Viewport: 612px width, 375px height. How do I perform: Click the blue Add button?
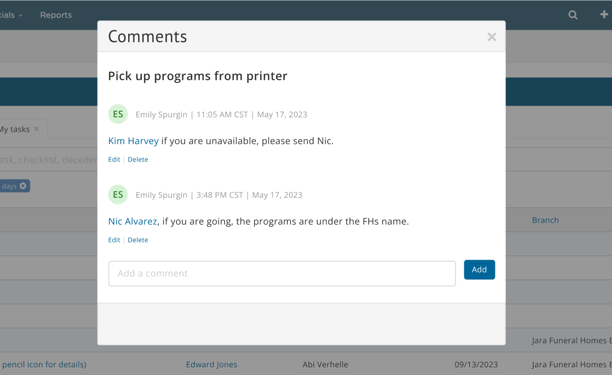(479, 270)
